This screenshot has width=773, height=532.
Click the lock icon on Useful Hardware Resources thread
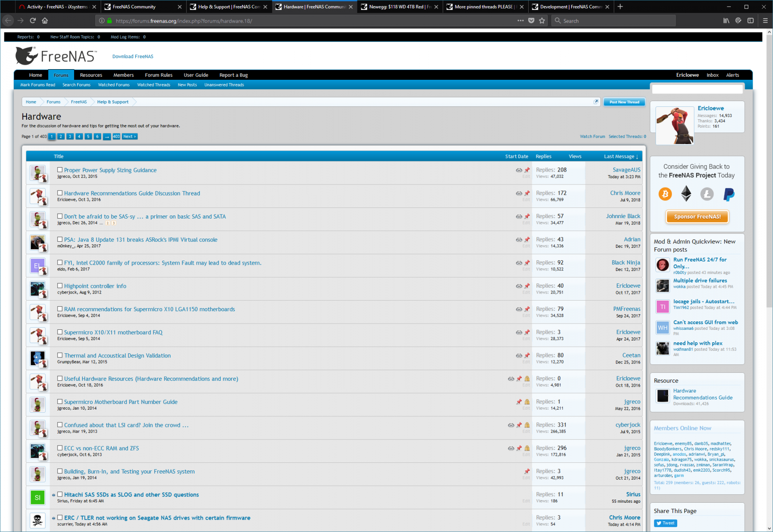point(527,379)
